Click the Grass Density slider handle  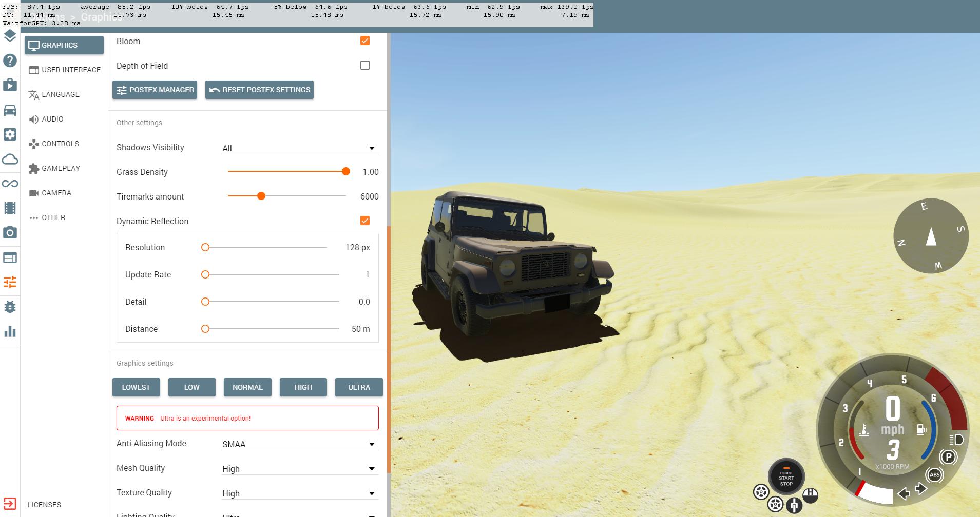(346, 171)
